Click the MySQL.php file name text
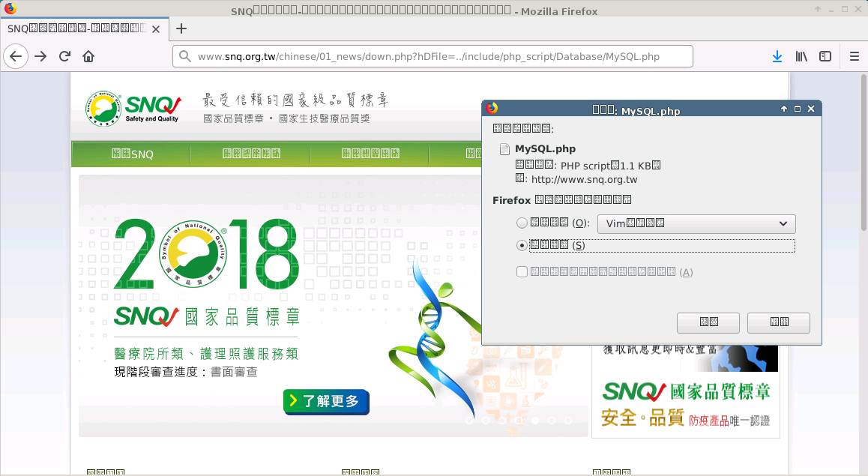The image size is (868, 476). [545, 149]
